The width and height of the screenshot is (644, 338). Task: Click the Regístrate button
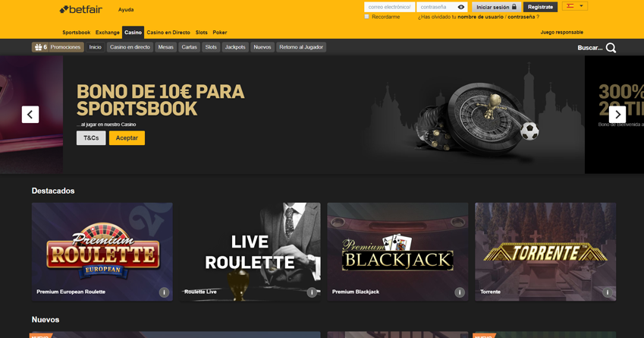tap(540, 7)
